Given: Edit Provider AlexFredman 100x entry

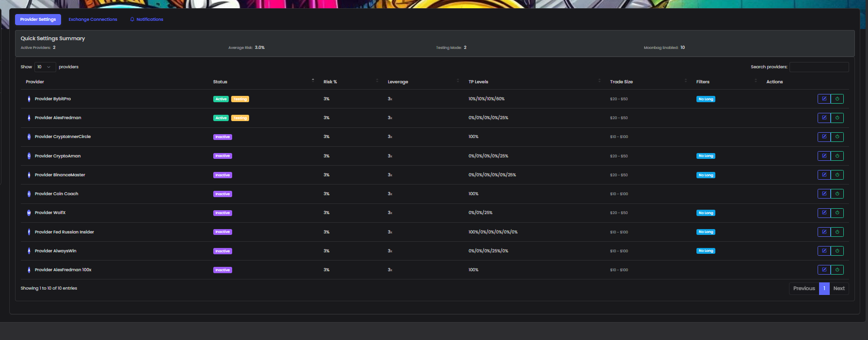Looking at the screenshot, I should (x=824, y=270).
